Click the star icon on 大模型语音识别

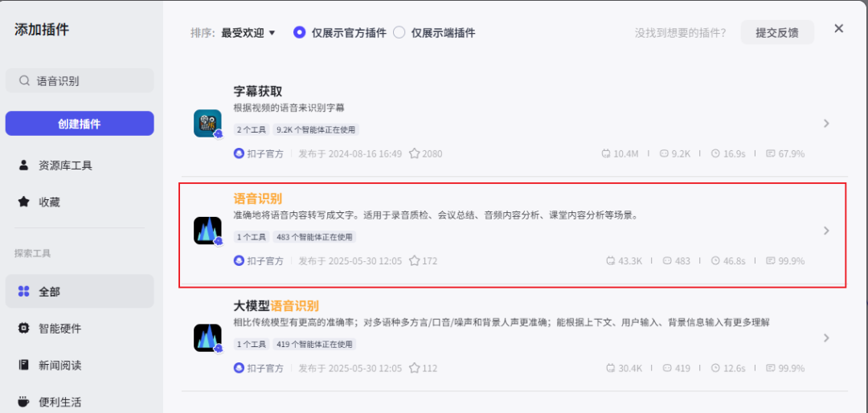(x=415, y=368)
